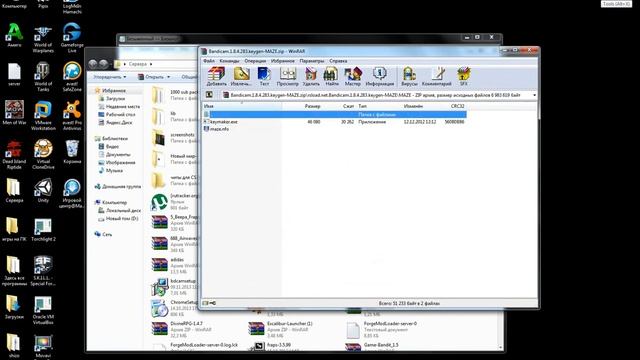Open the Torchlight 2 desktop shortcut
The image size is (640, 360).
[x=43, y=230]
